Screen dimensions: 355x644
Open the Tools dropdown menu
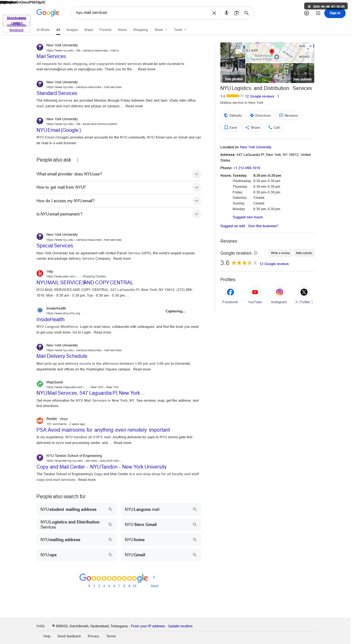[180, 30]
